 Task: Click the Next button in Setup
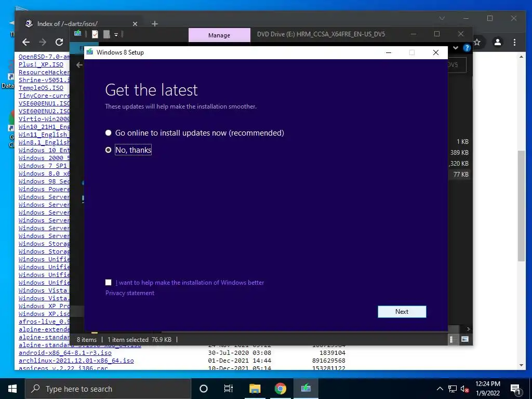click(402, 312)
